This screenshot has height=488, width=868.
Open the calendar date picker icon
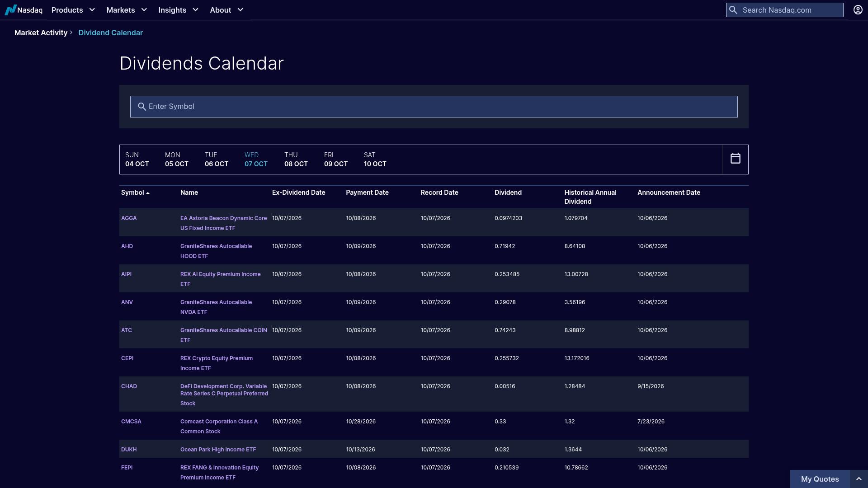(x=735, y=158)
